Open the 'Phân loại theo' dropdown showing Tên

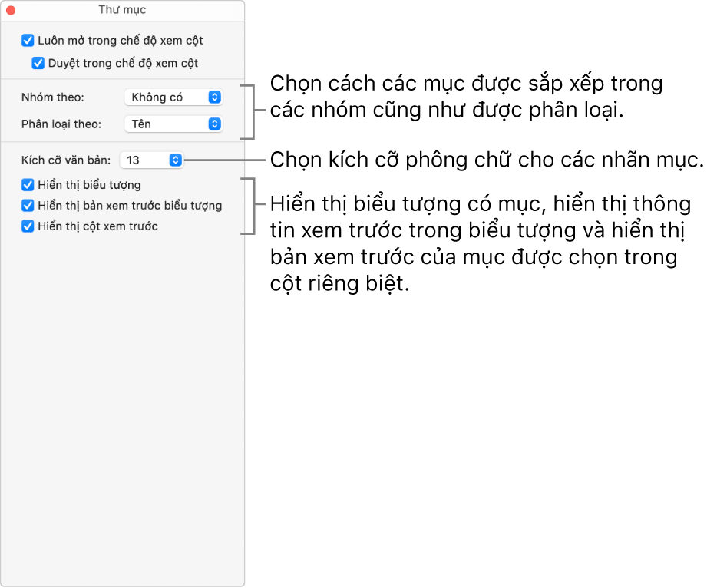tap(173, 124)
